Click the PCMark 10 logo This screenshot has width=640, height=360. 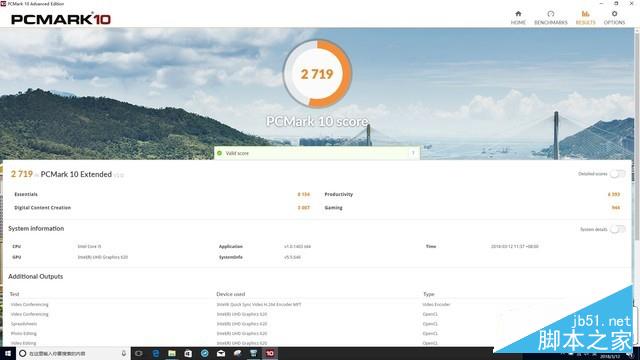(61, 19)
